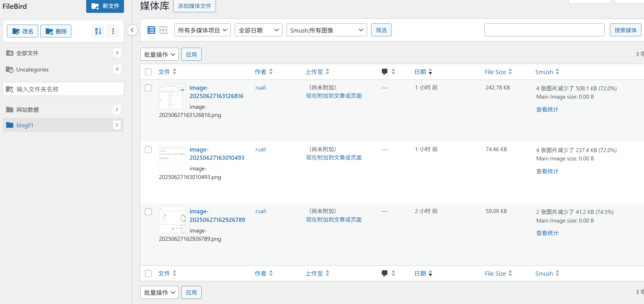Open the Smush all images filter dropdown
Image resolution: width=644 pixels, height=304 pixels.
click(x=326, y=30)
